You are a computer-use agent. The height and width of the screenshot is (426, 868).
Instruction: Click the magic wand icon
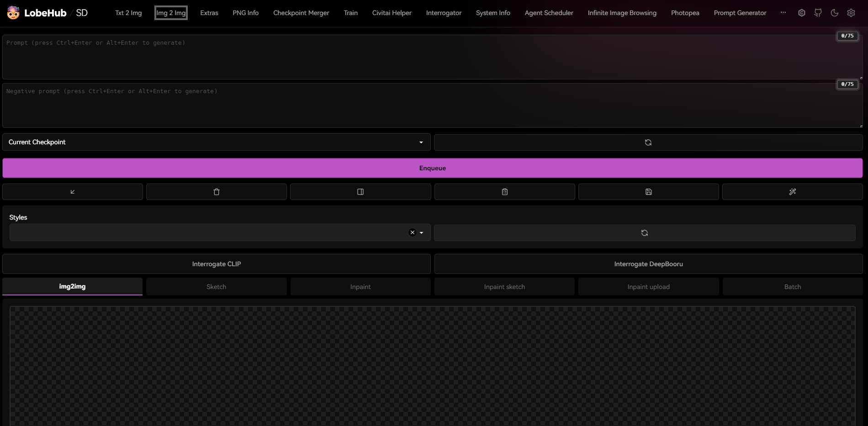tap(792, 192)
